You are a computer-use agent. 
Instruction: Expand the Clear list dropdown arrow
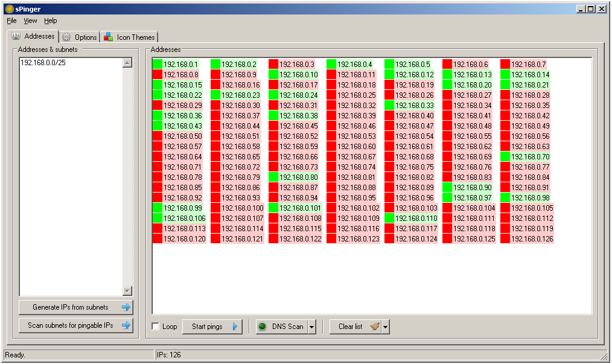[386, 327]
